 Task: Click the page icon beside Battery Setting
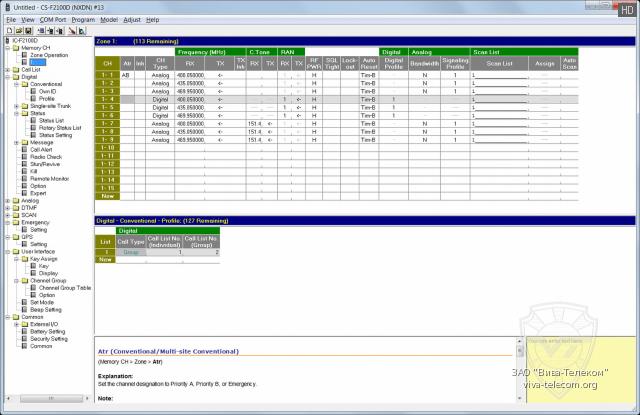[x=24, y=331]
